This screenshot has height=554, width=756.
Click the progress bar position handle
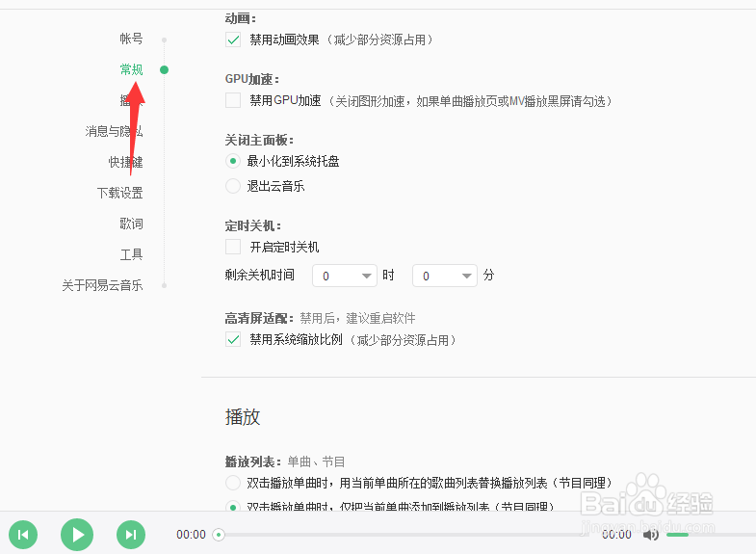point(219,534)
